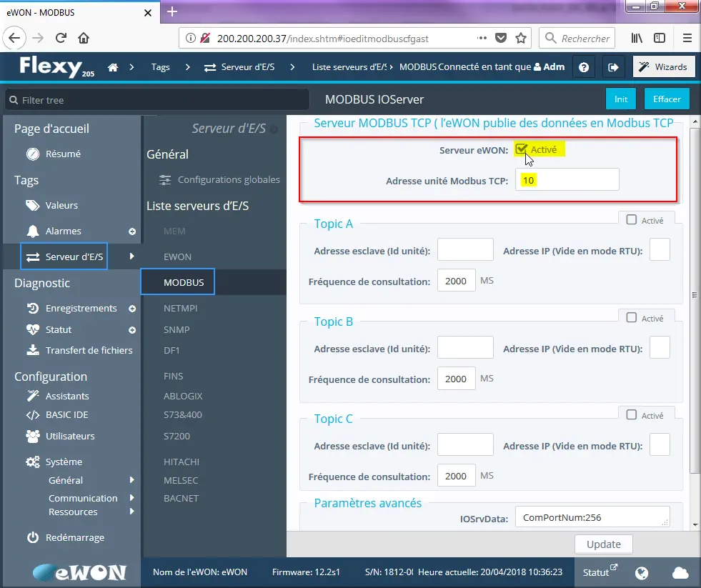Enable the Topic B Activé checkbox
This screenshot has height=588, width=701.
(x=631, y=317)
